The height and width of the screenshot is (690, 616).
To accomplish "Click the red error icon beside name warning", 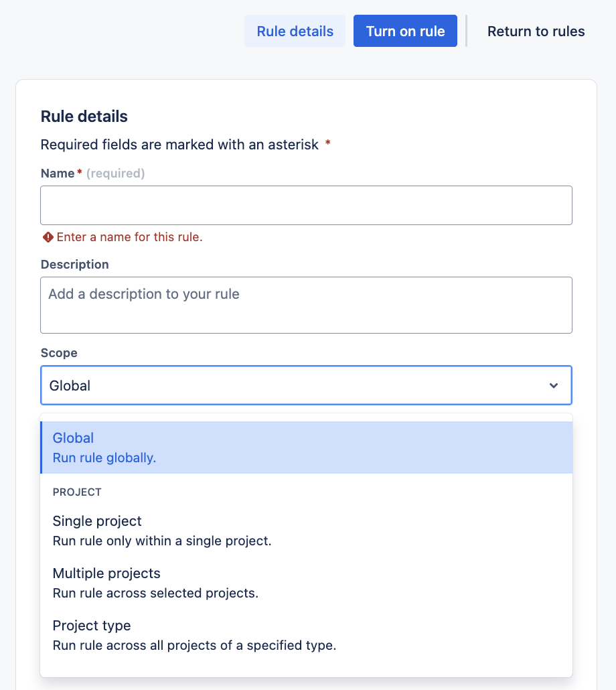I will [48, 237].
